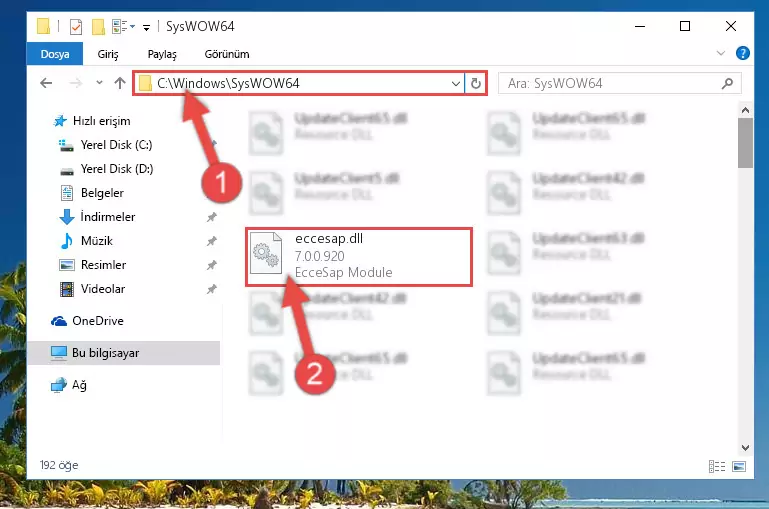
Task: Click the folder icon in title bar
Action: pyautogui.click(x=44, y=26)
